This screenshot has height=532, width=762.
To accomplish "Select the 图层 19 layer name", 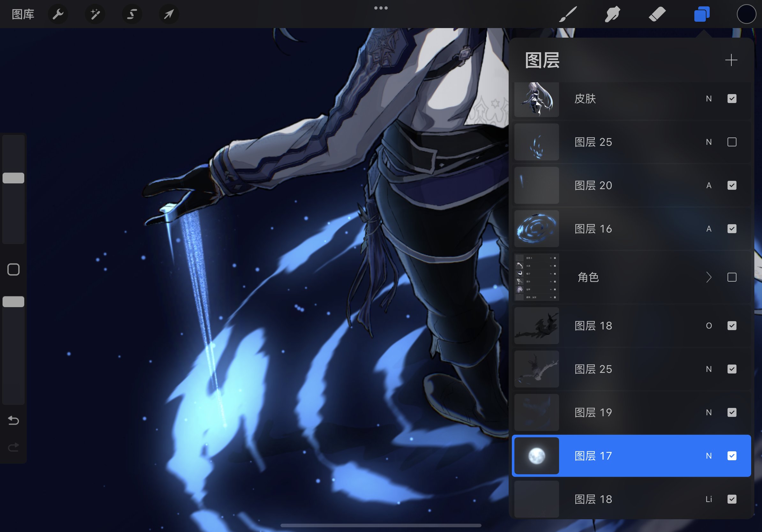I will tap(594, 412).
